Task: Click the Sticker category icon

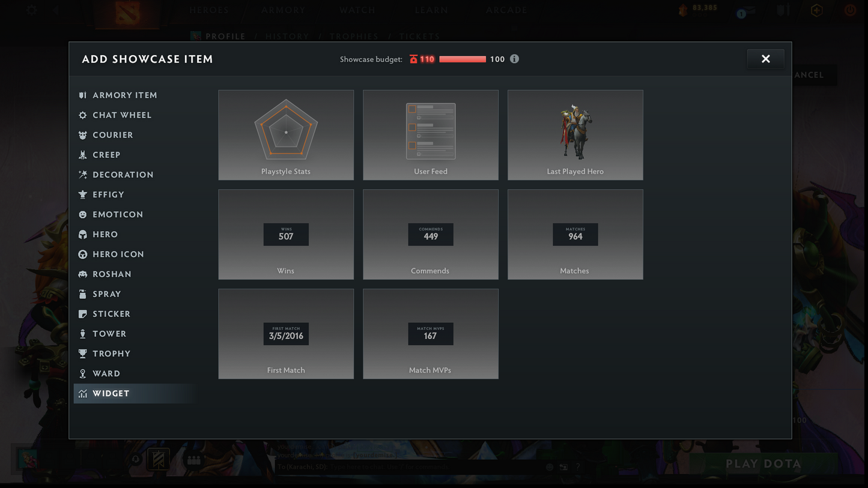Action: (x=83, y=314)
